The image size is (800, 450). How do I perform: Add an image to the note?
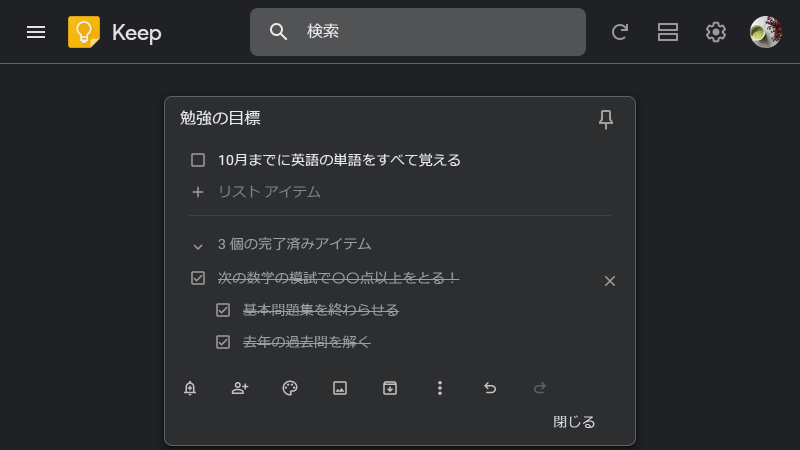click(x=340, y=388)
